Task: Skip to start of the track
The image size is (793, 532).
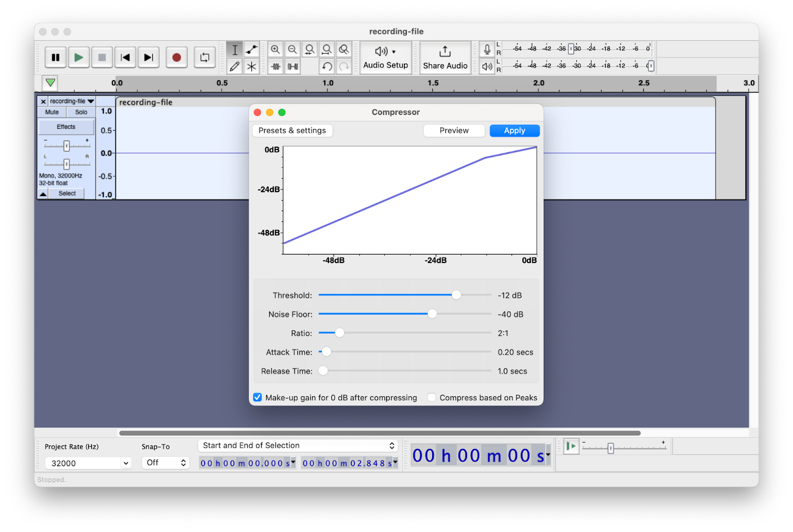Action: [x=125, y=57]
